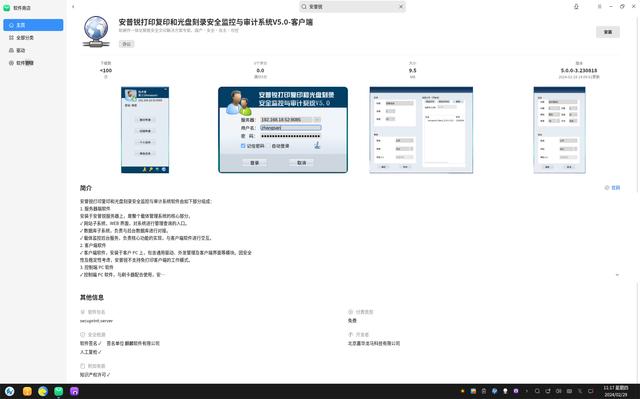This screenshot has width=640, height=399.
Task: Click the <100 downloads count
Action: click(106, 70)
